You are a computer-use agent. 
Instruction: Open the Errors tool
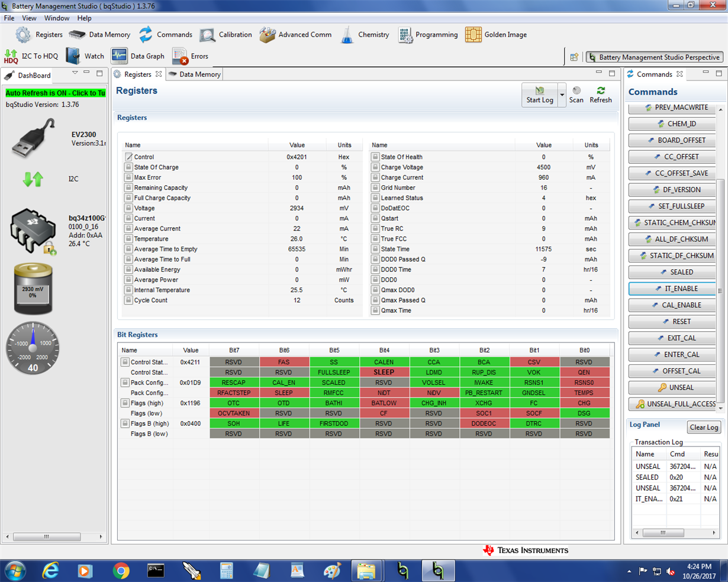(x=190, y=56)
